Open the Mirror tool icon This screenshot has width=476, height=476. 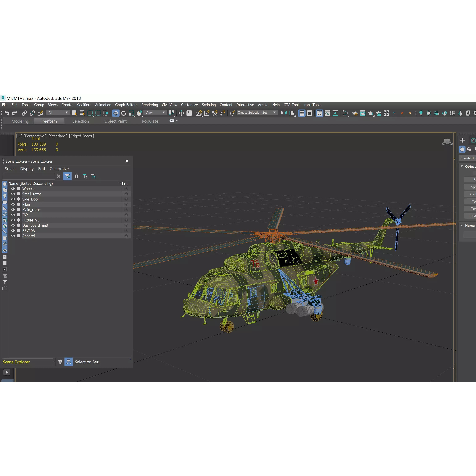(x=284, y=113)
